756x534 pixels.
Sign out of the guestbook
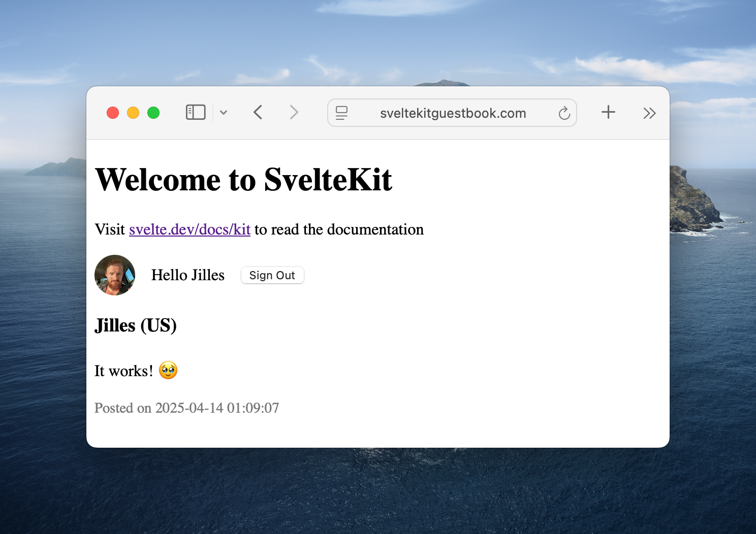[x=272, y=275]
